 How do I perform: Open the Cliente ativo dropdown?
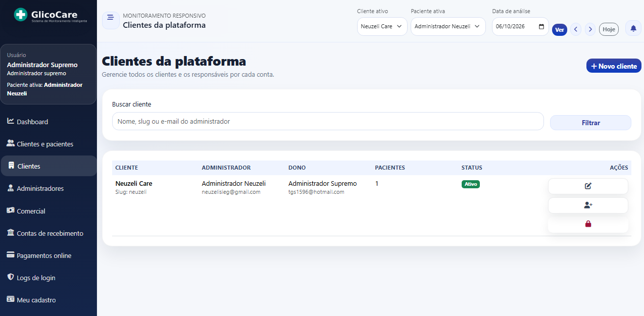pyautogui.click(x=382, y=27)
